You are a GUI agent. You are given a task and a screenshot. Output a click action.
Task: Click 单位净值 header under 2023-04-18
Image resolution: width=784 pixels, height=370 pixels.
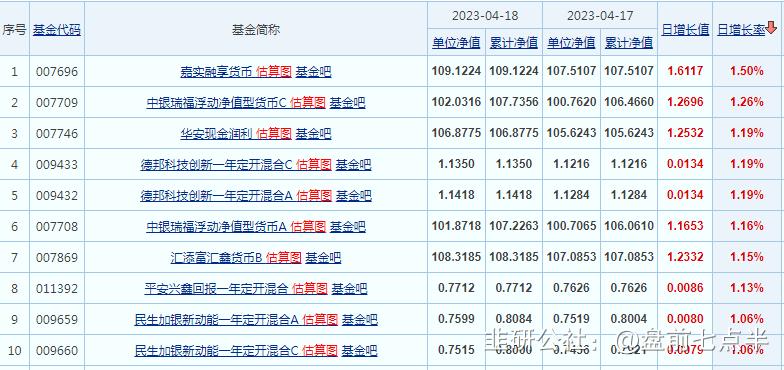(456, 42)
